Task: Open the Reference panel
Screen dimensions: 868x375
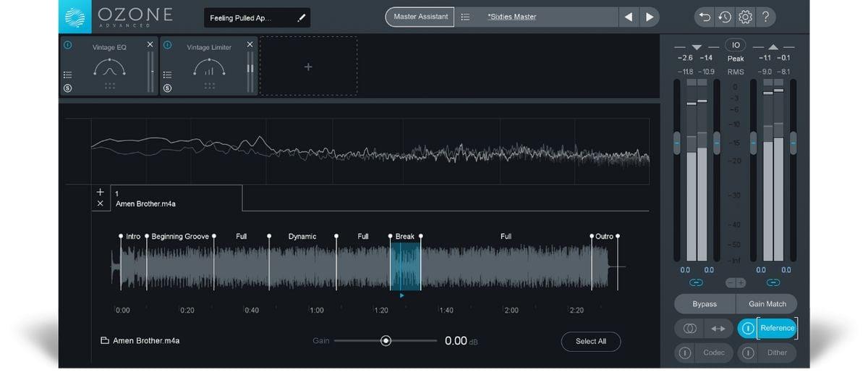Action: point(777,328)
